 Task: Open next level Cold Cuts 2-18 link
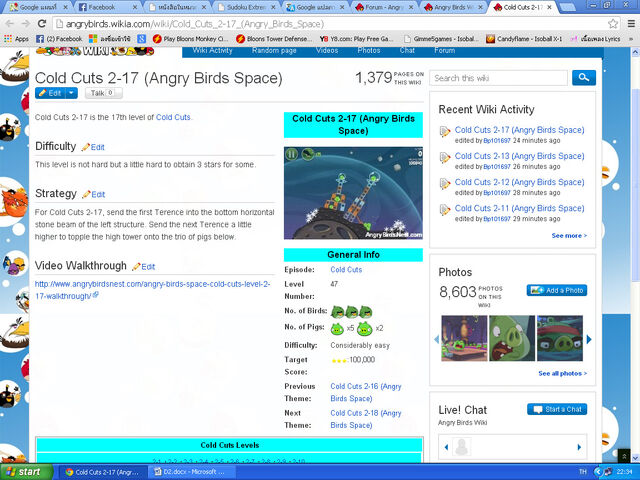click(x=366, y=419)
